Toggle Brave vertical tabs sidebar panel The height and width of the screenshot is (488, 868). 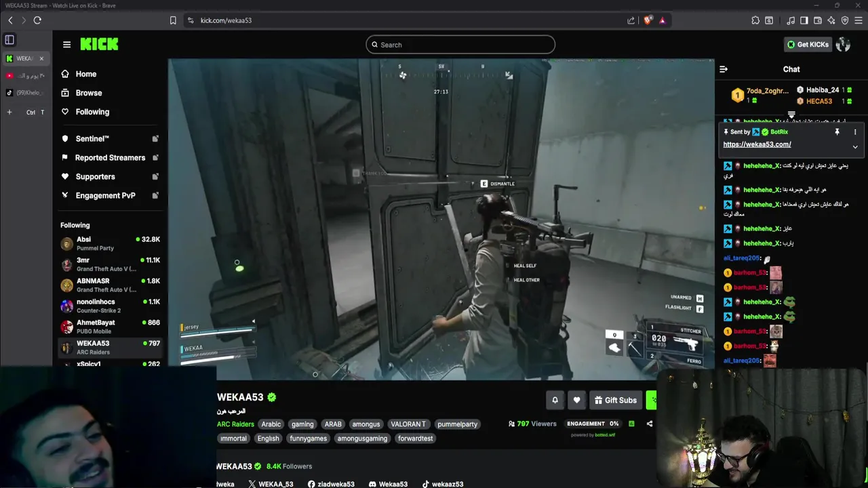pyautogui.click(x=9, y=40)
